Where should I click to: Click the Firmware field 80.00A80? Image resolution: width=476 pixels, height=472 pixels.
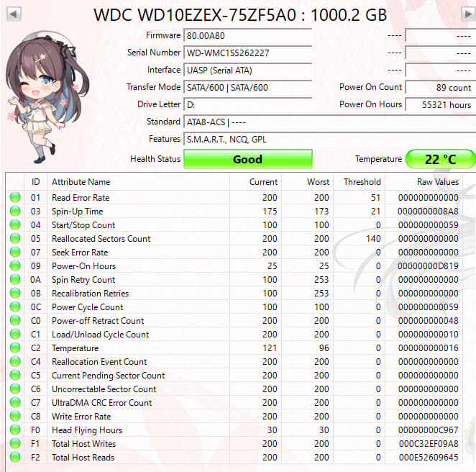coord(248,35)
